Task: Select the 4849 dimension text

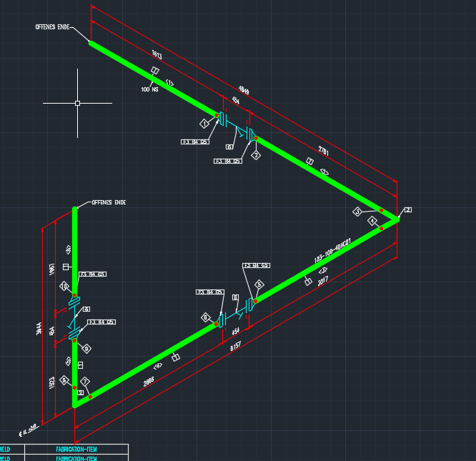Action: [x=244, y=90]
